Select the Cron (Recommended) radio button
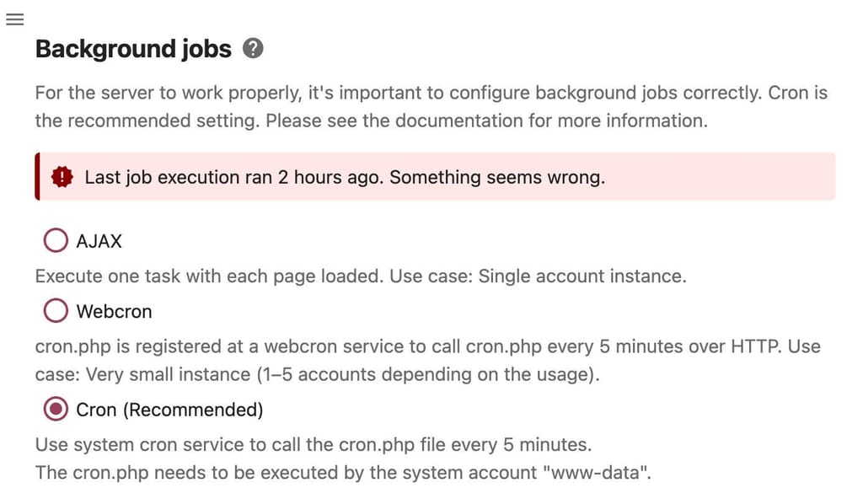Image resolution: width=863 pixels, height=504 pixels. click(56, 410)
